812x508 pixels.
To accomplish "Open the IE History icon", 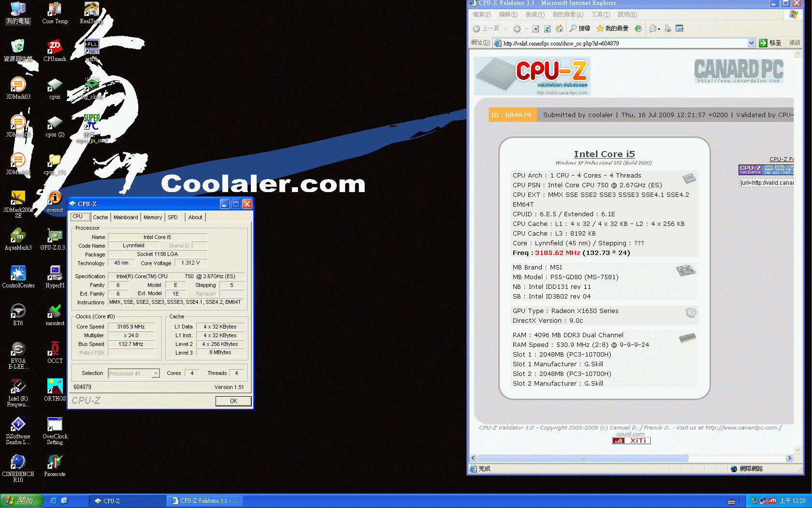I will pos(638,29).
